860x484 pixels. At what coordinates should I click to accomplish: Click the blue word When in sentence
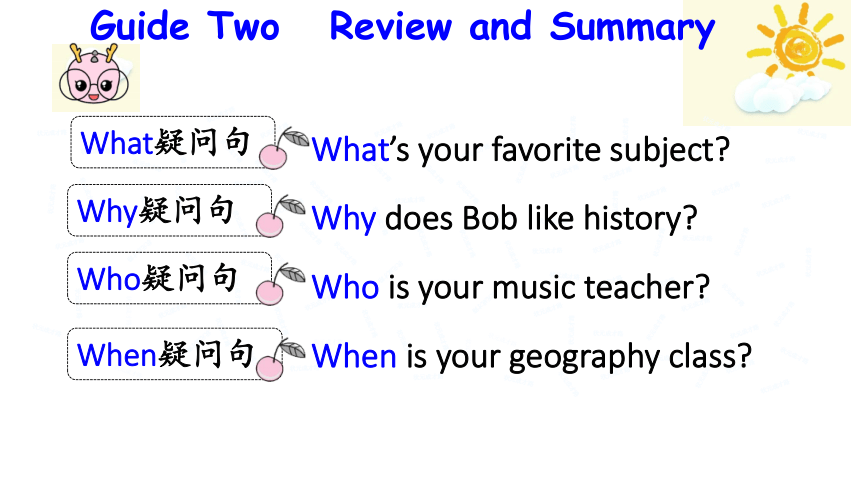click(354, 356)
